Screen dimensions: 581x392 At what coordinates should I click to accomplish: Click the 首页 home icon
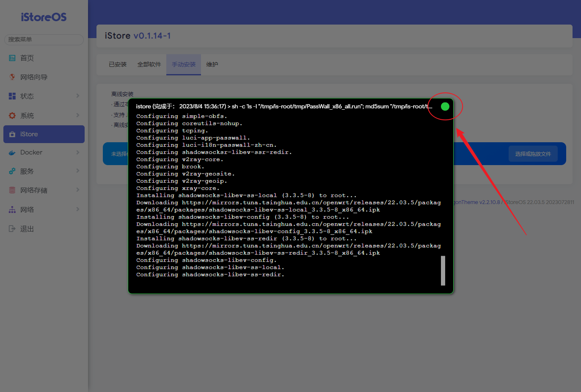(x=12, y=58)
